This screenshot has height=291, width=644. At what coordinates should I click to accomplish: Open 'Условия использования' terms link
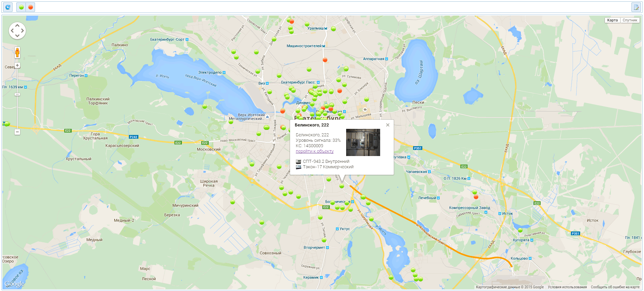click(567, 287)
